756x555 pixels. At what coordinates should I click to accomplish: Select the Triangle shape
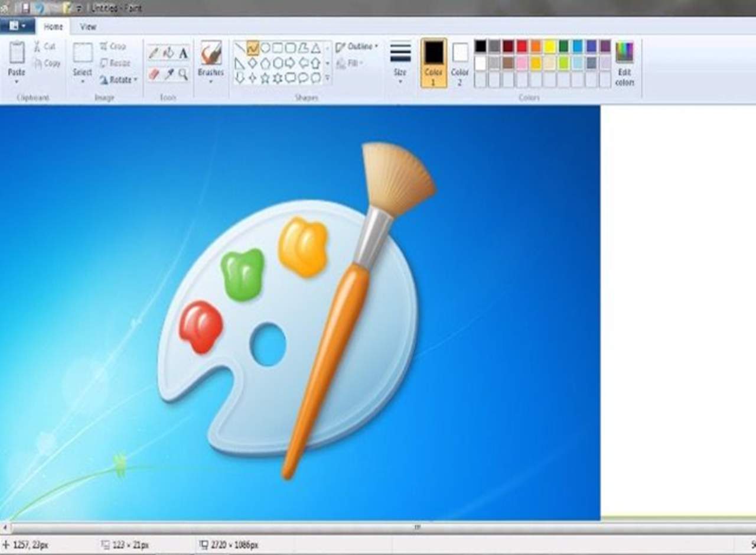point(316,48)
